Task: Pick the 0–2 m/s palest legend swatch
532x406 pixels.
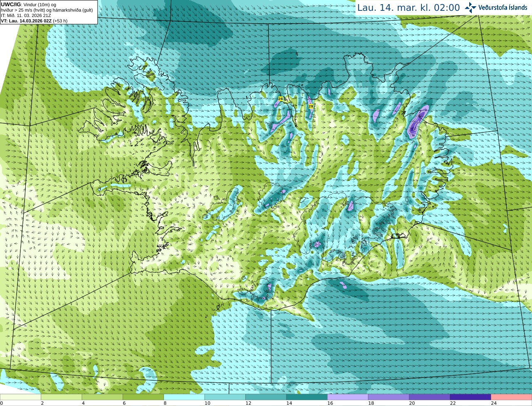Action: tap(21, 397)
